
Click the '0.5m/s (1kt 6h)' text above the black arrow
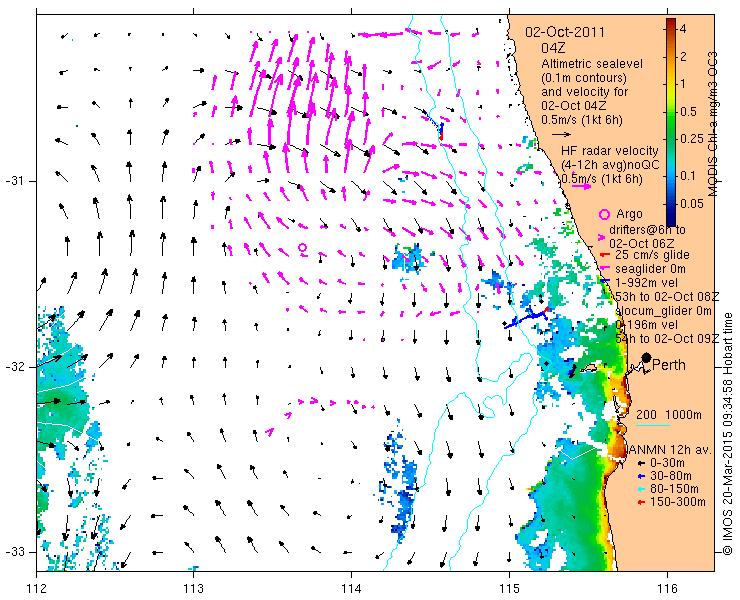(582, 120)
